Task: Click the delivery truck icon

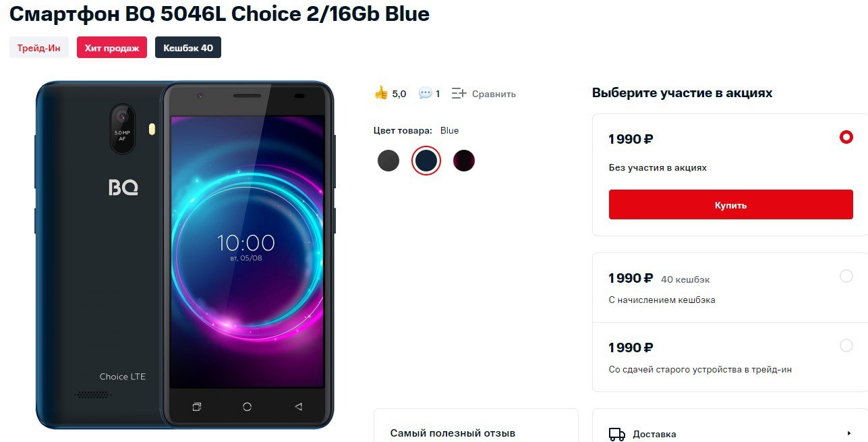Action: coord(616,434)
